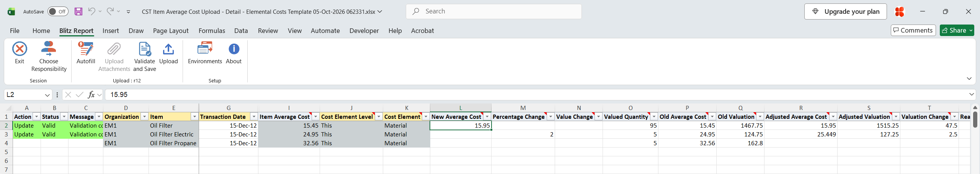Expand the formula bar
Image resolution: width=980 pixels, height=174 pixels.
[972, 94]
